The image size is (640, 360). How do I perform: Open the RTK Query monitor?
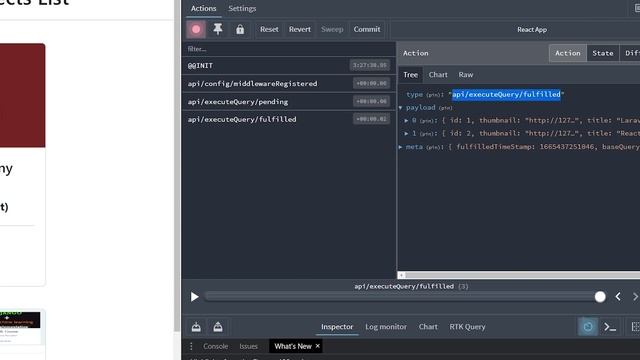coord(467,327)
